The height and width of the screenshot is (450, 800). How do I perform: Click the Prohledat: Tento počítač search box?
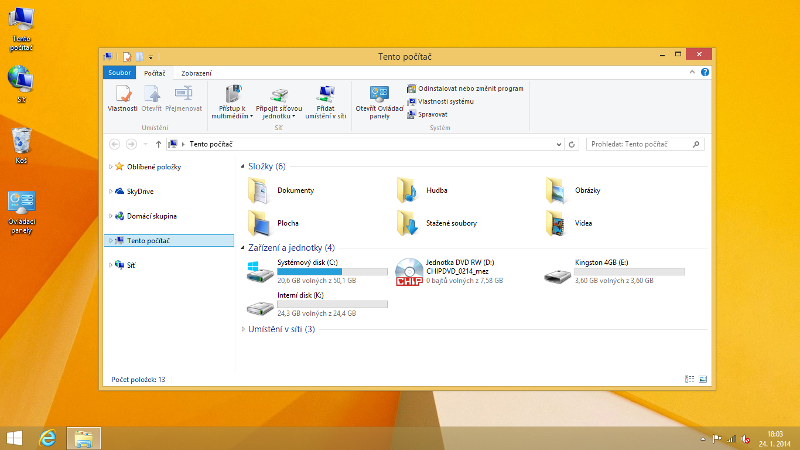640,144
